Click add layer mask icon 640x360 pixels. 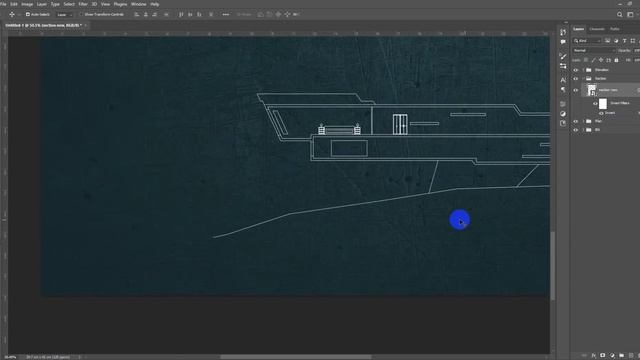pos(602,356)
